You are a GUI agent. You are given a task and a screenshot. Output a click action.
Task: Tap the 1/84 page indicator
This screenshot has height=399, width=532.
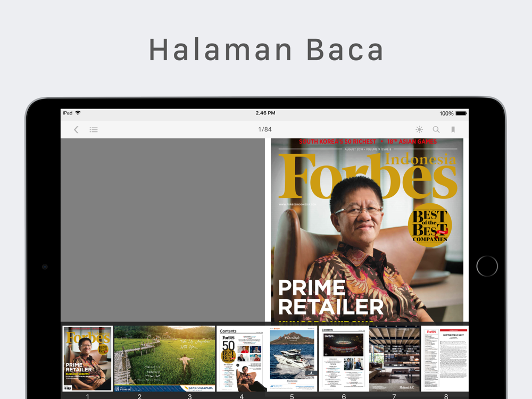point(265,129)
